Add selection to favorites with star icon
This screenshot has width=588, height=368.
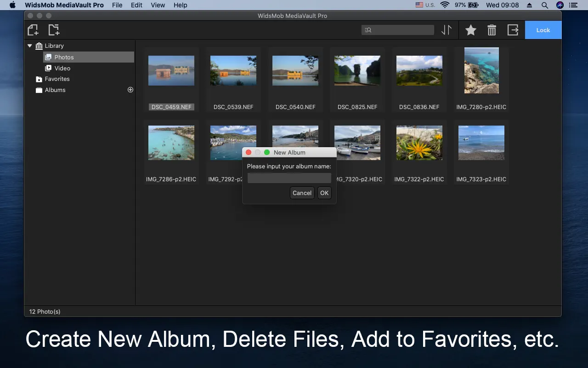tap(470, 30)
